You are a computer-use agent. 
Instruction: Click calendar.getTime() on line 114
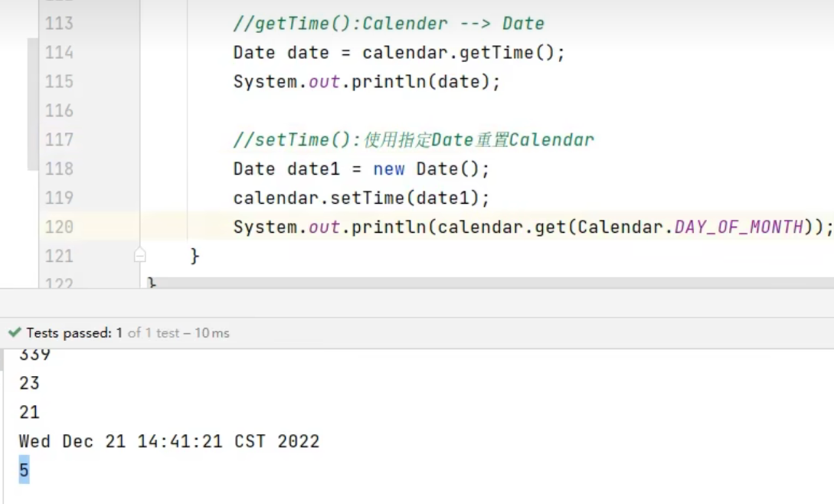459,53
